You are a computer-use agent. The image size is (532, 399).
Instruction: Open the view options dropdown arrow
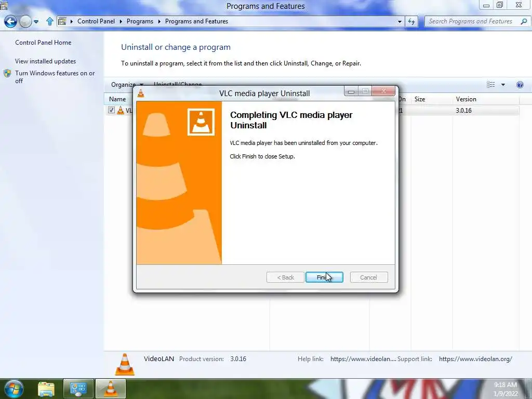[x=503, y=85]
